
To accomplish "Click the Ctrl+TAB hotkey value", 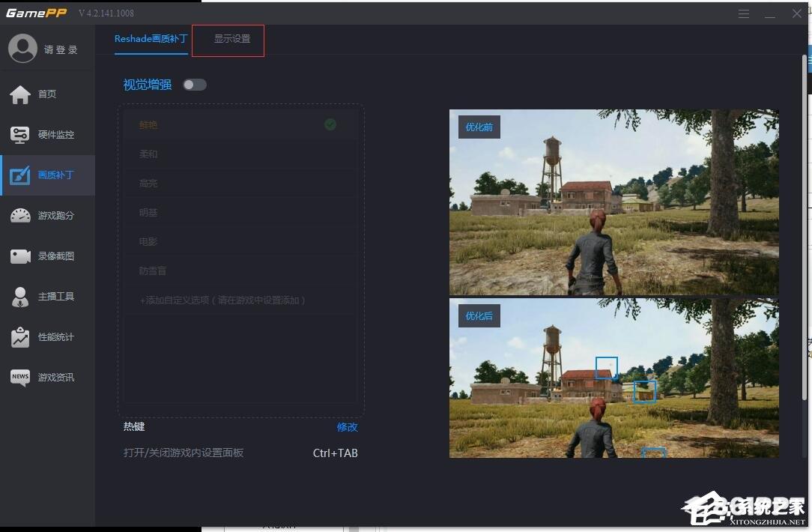I will pos(335,453).
